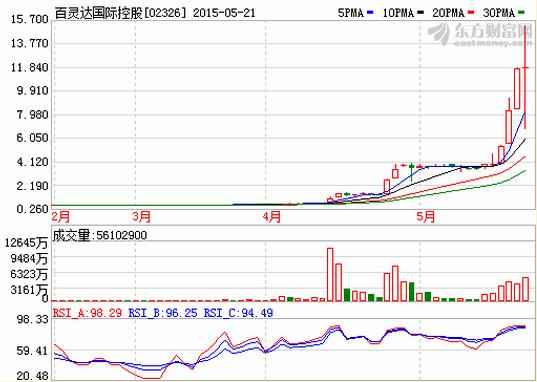This screenshot has height=382, width=537.
Task: Click the 20.48 RSI axis label
Action: point(33,376)
